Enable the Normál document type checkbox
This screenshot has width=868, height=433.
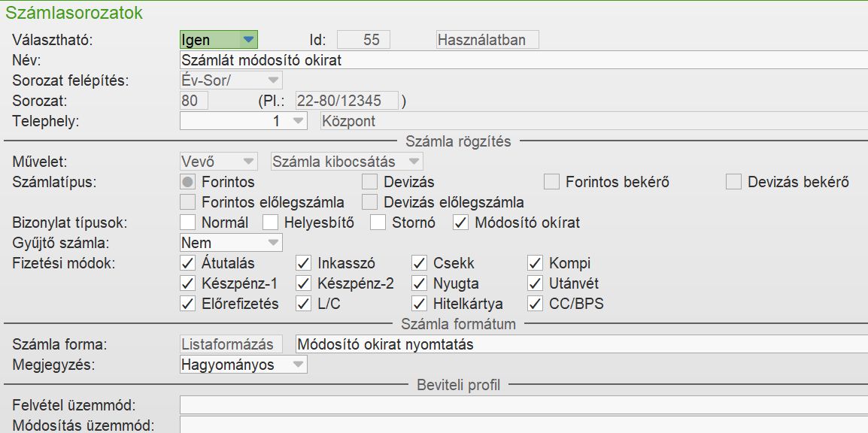click(188, 223)
